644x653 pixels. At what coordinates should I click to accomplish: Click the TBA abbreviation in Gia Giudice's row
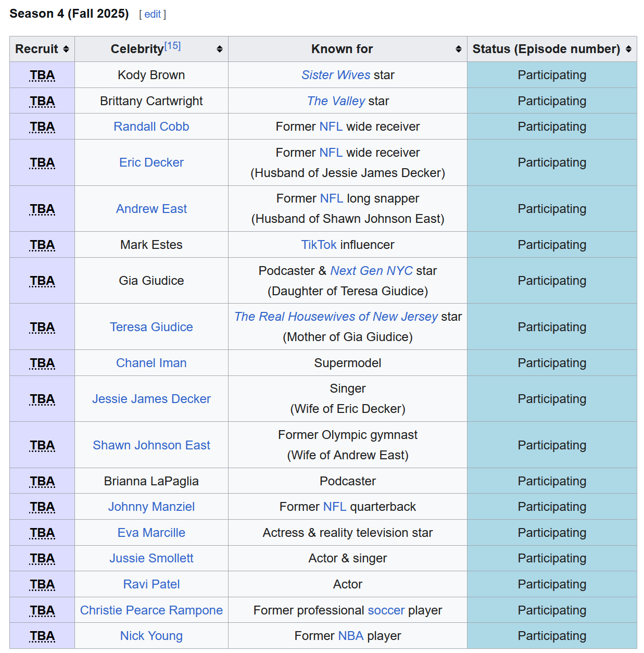pos(42,281)
